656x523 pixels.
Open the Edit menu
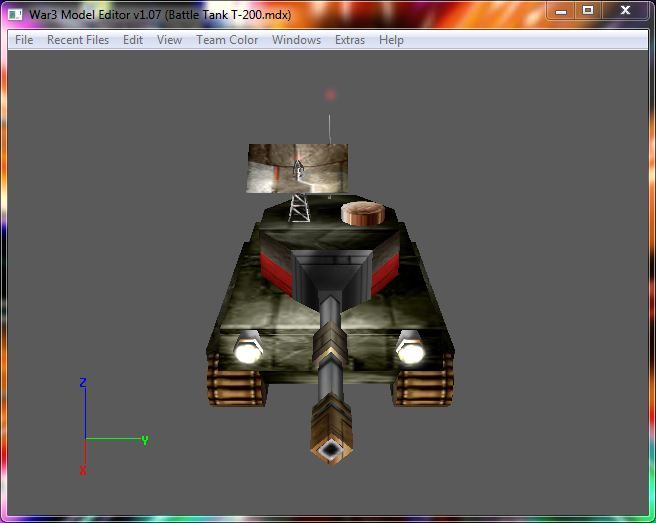[x=133, y=40]
